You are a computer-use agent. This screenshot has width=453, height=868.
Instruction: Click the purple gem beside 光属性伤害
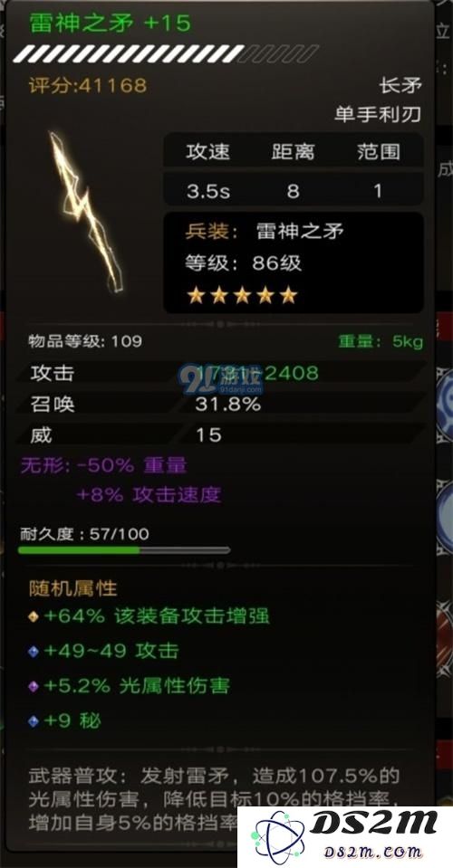pyautogui.click(x=34, y=686)
